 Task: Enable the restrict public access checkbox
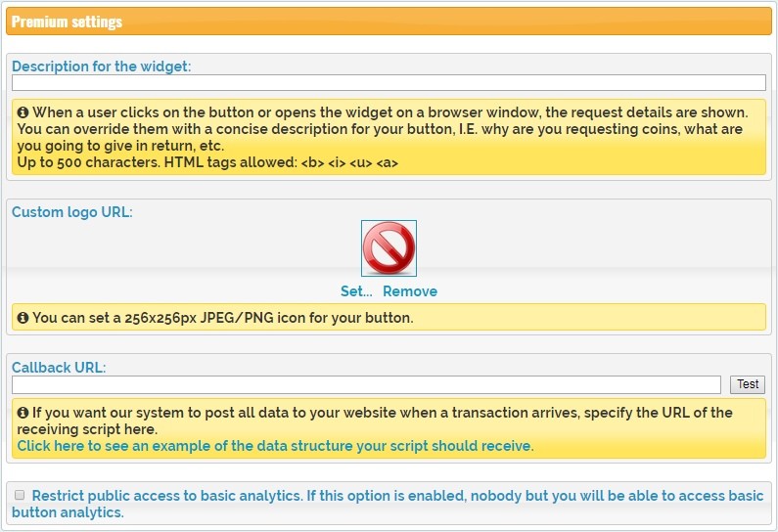19,496
